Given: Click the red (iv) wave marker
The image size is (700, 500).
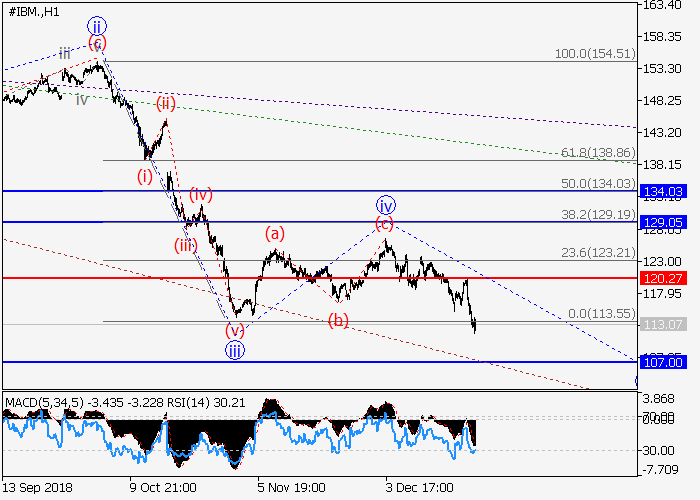Looking at the screenshot, I should pyautogui.click(x=202, y=194).
